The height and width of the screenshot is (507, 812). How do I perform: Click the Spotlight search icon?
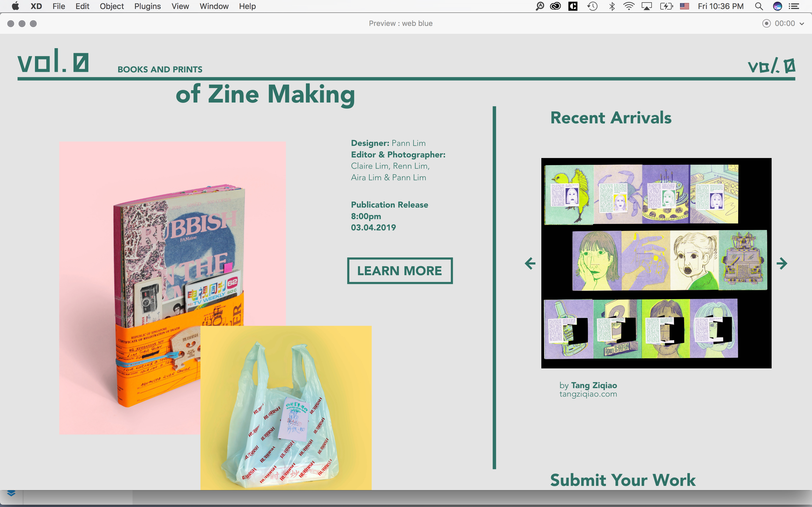tap(759, 6)
